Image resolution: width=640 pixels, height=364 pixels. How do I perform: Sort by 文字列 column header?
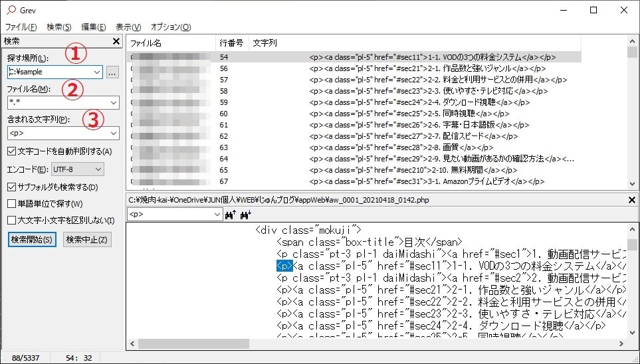pos(415,43)
